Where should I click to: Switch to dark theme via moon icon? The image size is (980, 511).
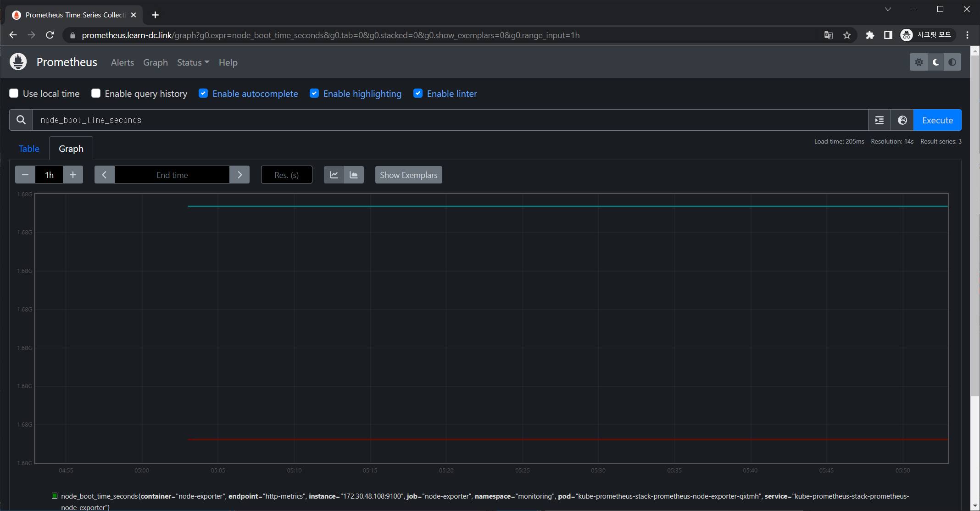coord(935,62)
